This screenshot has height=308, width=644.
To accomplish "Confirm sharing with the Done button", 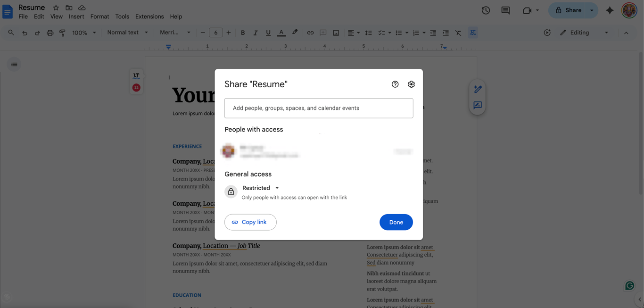I will [x=396, y=222].
